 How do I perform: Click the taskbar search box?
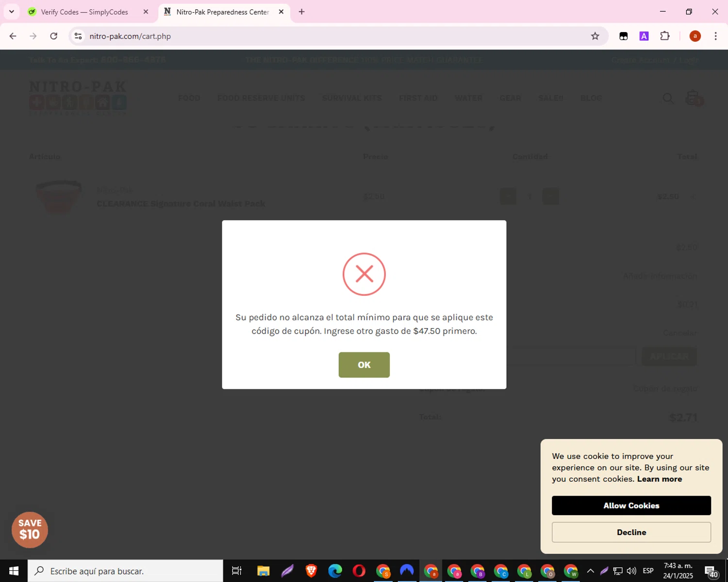125,571
